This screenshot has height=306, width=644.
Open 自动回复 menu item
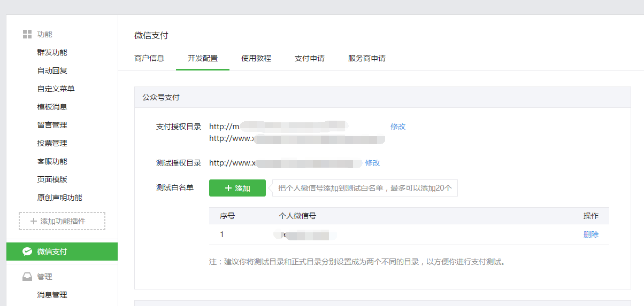point(52,70)
